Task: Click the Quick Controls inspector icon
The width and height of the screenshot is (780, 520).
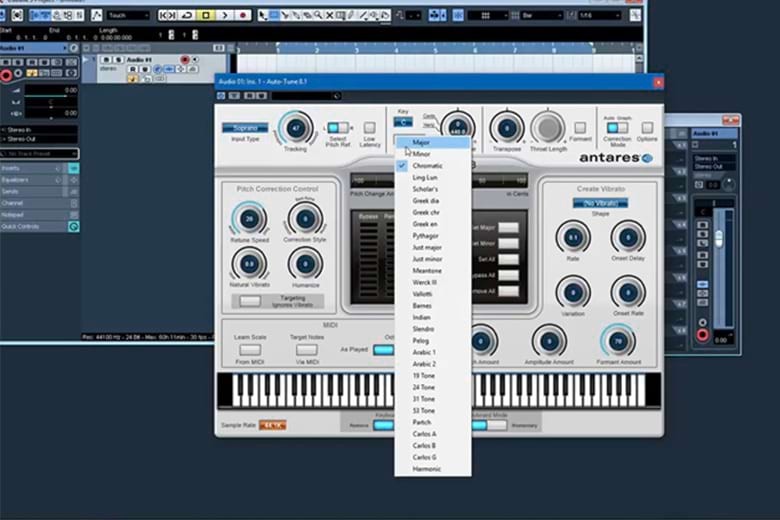Action: pyautogui.click(x=74, y=227)
